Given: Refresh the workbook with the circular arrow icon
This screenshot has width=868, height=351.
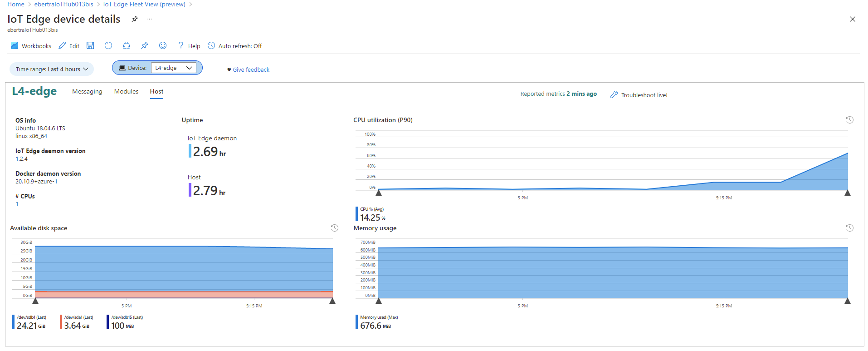Looking at the screenshot, I should pyautogui.click(x=108, y=45).
